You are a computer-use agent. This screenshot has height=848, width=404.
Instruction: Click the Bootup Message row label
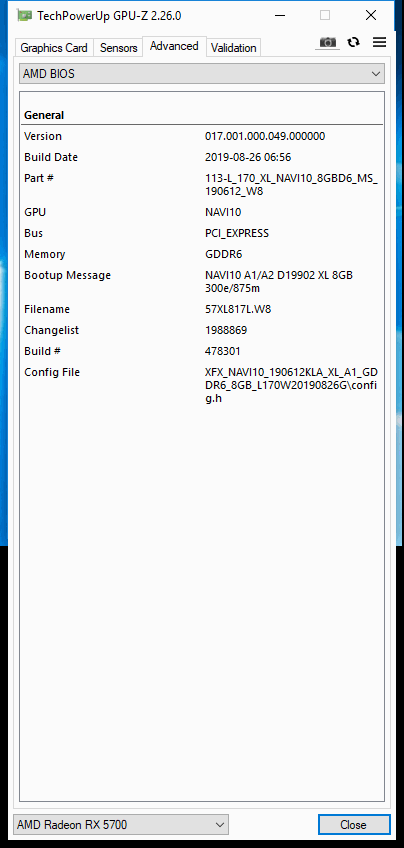(x=68, y=275)
